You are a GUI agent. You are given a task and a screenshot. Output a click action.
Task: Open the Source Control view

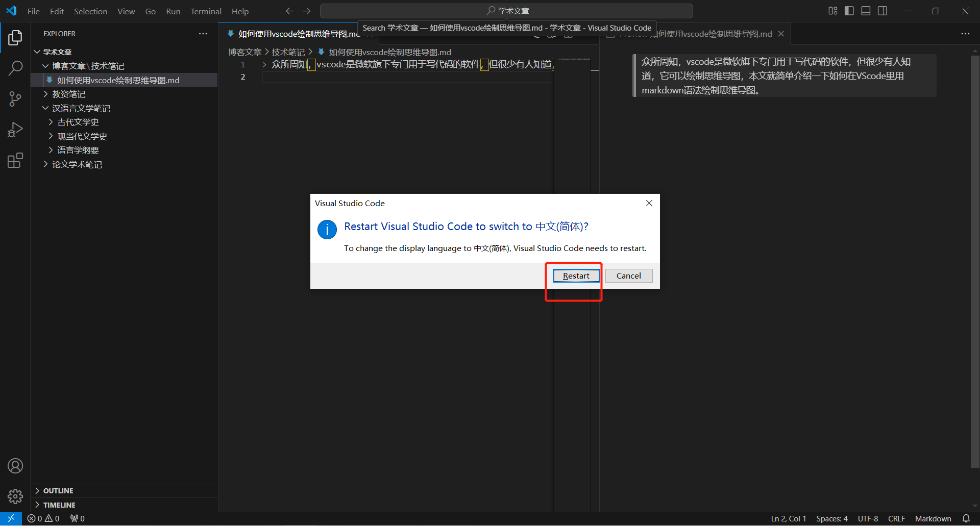tap(15, 99)
